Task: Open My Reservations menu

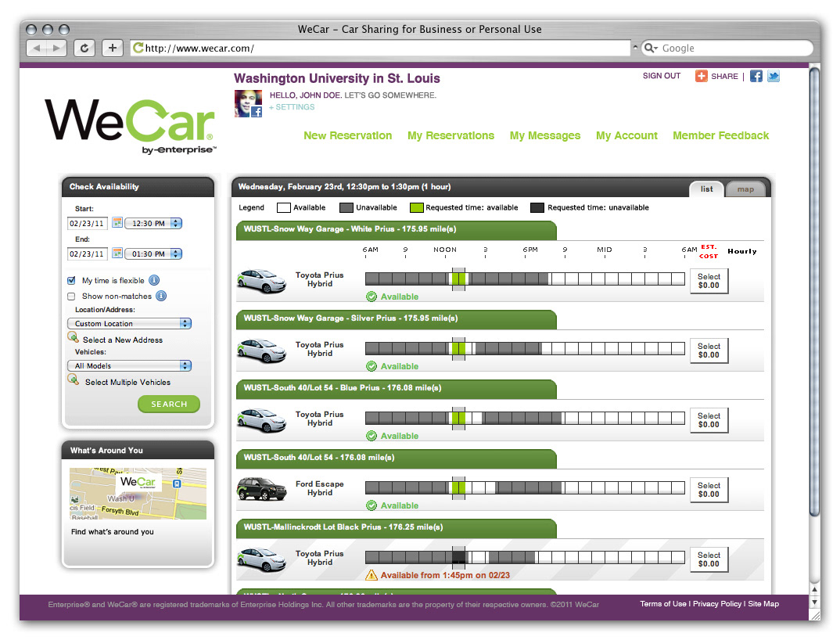Action: (x=451, y=135)
